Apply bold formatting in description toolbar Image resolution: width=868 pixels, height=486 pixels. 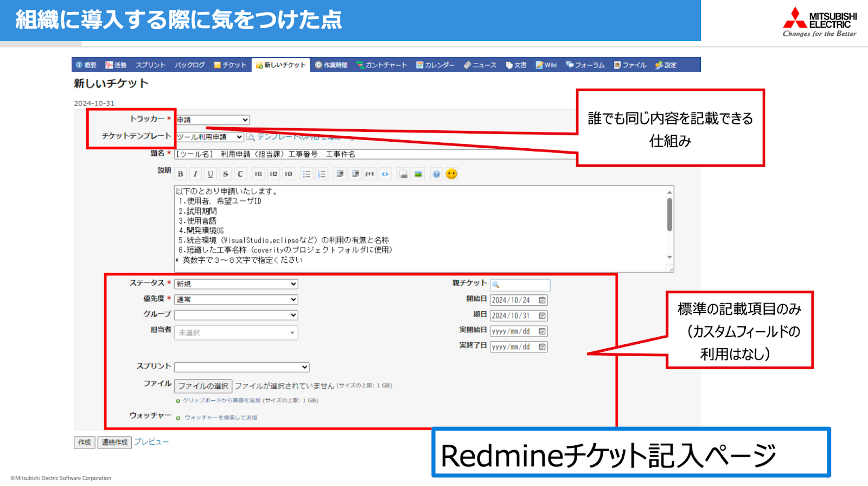(x=181, y=174)
